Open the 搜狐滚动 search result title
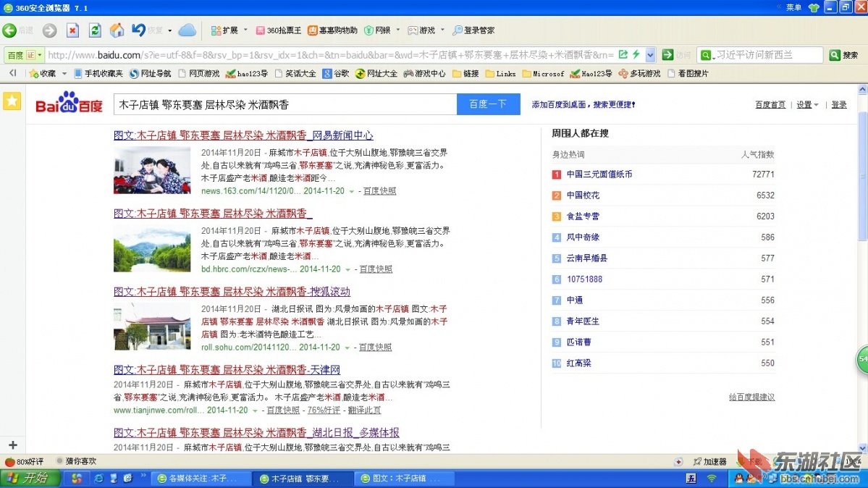 (232, 291)
